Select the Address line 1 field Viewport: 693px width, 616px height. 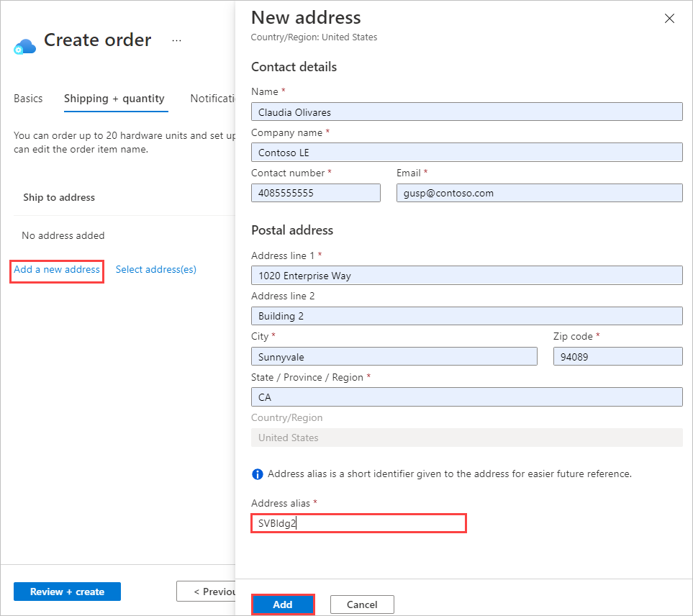click(466, 275)
